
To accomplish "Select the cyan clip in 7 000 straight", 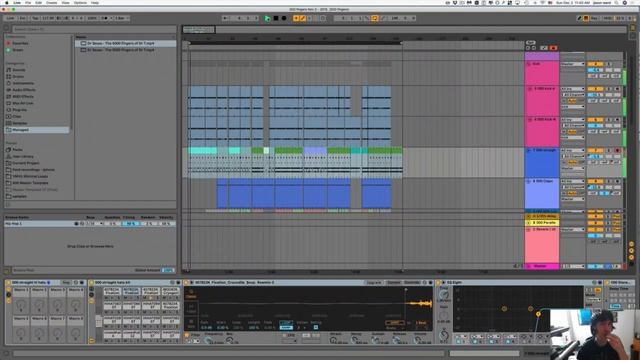I will pos(203,151).
